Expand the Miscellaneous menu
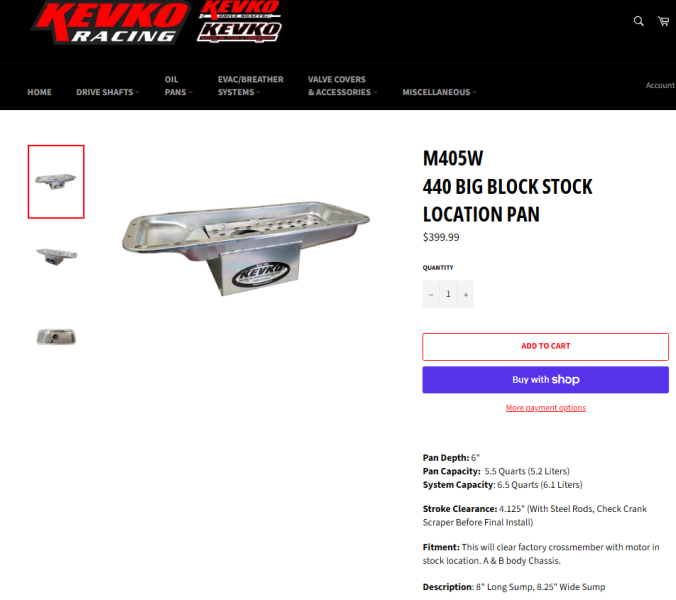Image resolution: width=676 pixels, height=600 pixels. [439, 92]
